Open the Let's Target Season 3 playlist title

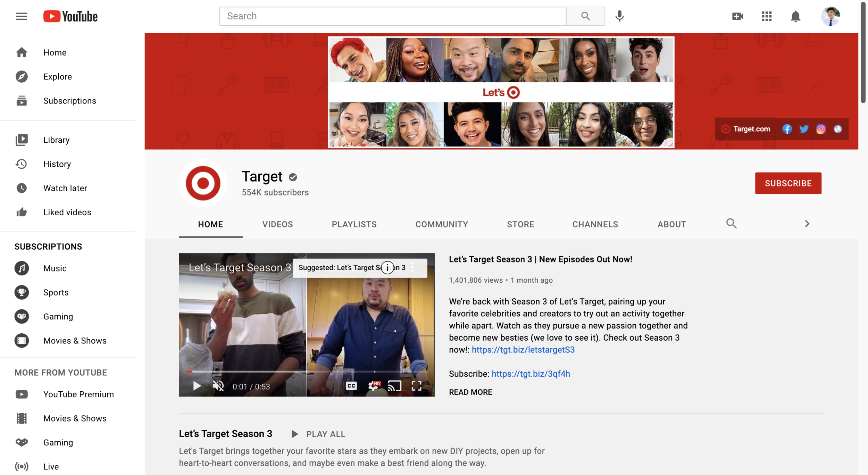click(226, 434)
